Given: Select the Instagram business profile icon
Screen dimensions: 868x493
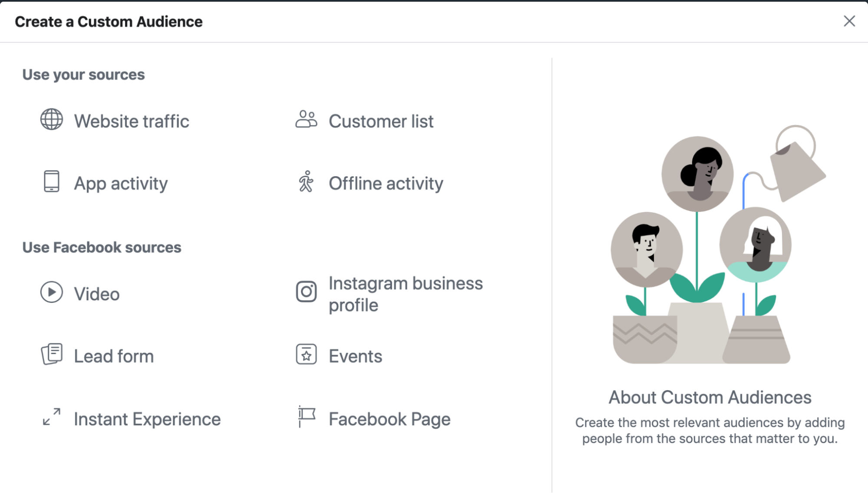Looking at the screenshot, I should [x=307, y=293].
